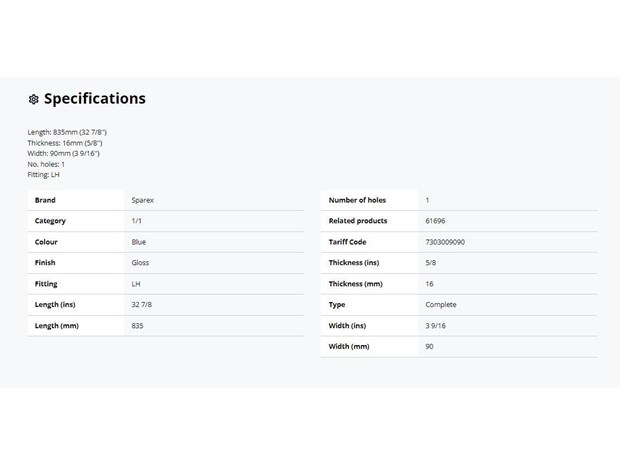Click the gear icon beside Specifications

click(34, 99)
